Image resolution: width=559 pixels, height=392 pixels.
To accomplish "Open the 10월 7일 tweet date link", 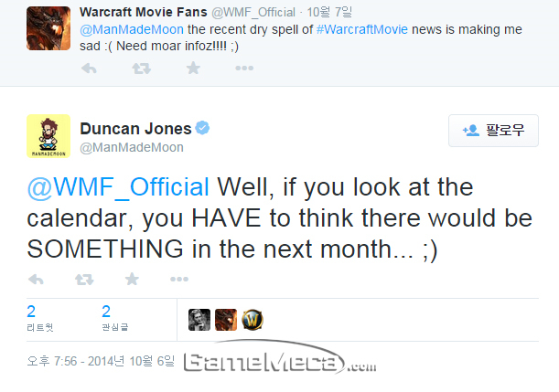I will [333, 12].
